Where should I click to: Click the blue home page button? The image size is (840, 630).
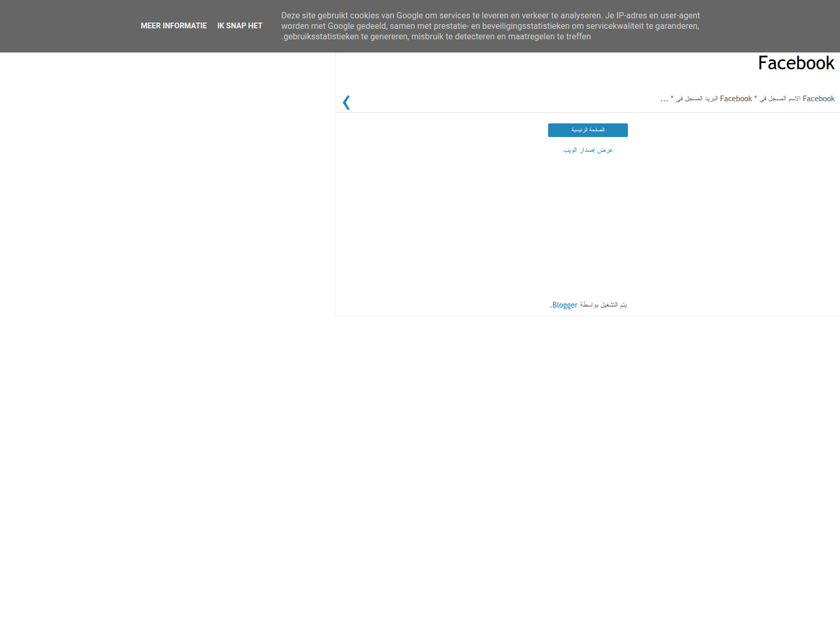588,130
